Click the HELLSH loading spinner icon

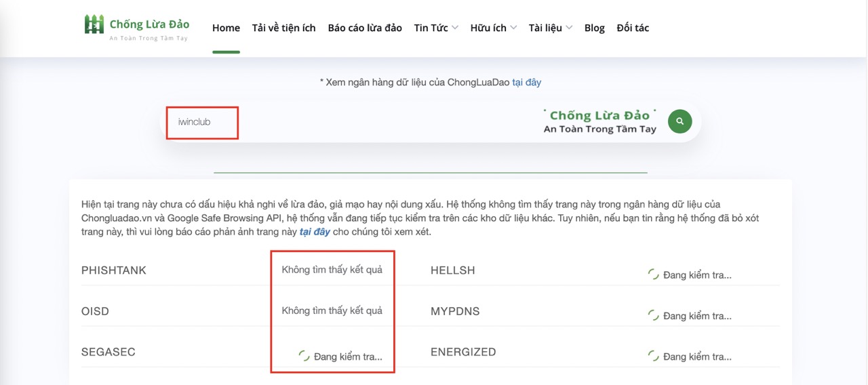654,275
